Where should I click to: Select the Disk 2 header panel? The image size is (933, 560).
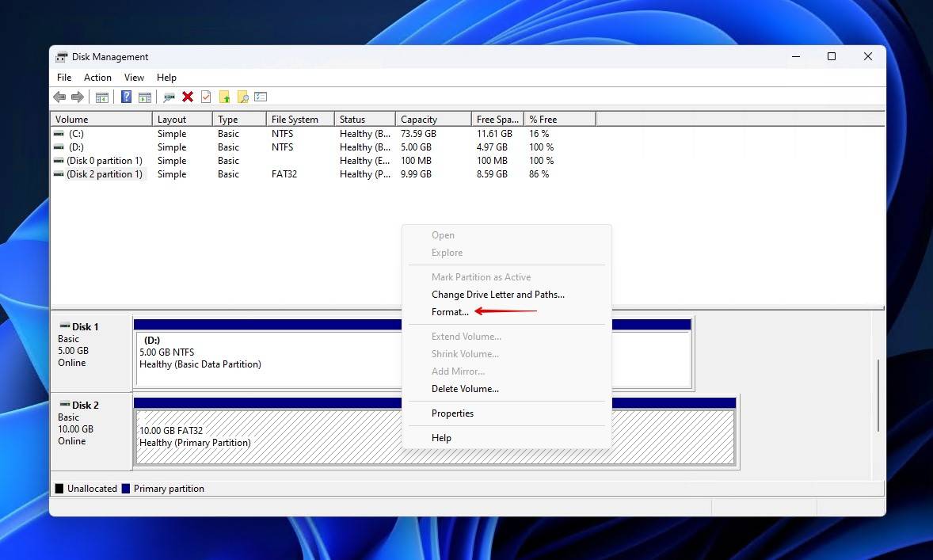[92, 432]
